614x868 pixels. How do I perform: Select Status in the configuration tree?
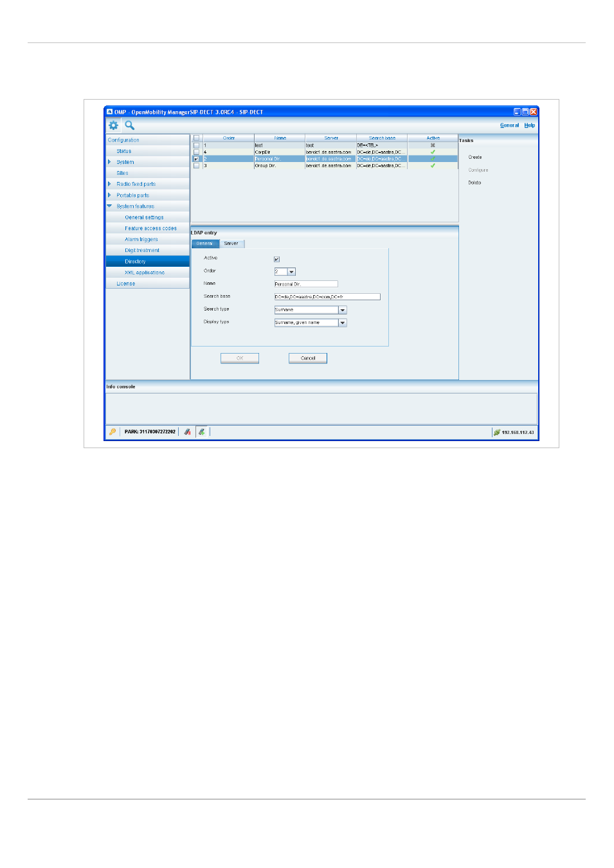pyautogui.click(x=148, y=151)
